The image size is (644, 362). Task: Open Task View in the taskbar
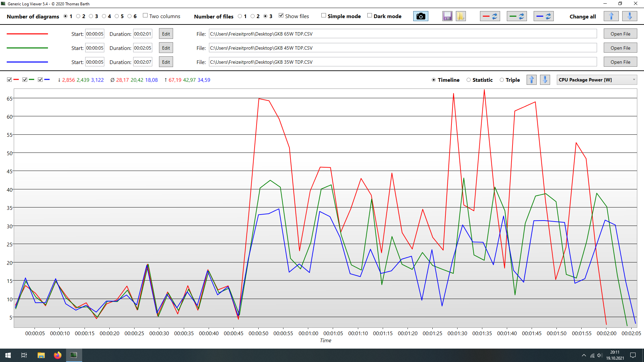point(24,355)
